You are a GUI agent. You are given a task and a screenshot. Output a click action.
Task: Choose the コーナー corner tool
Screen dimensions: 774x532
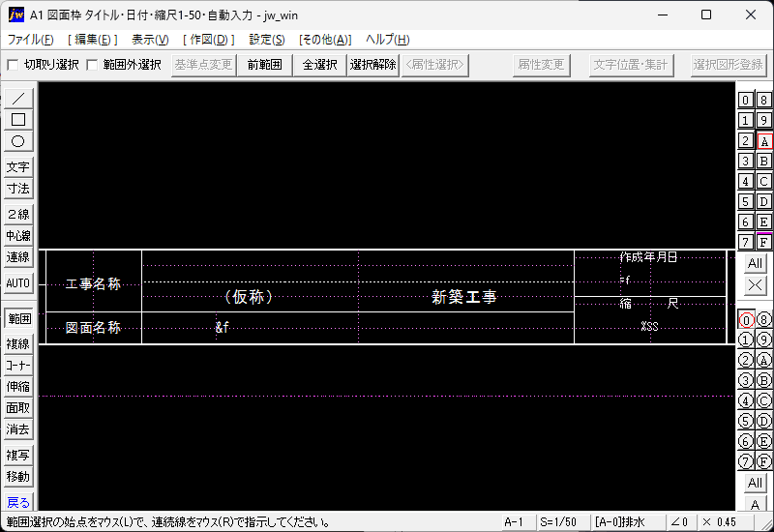[18, 366]
